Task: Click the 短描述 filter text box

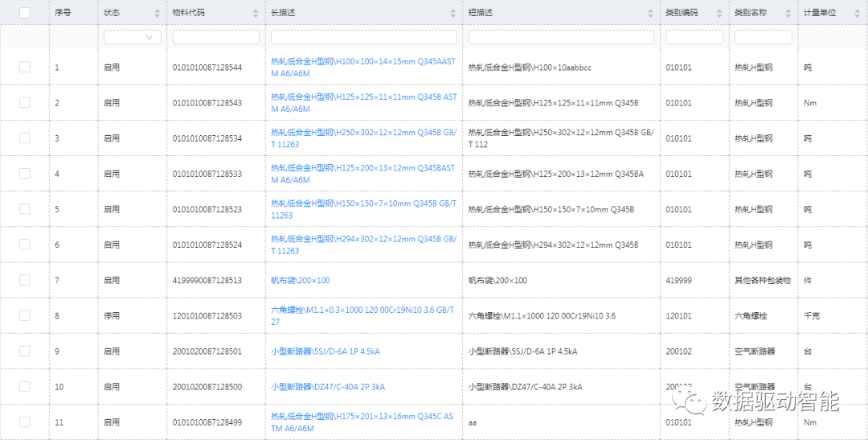Action: [x=561, y=37]
